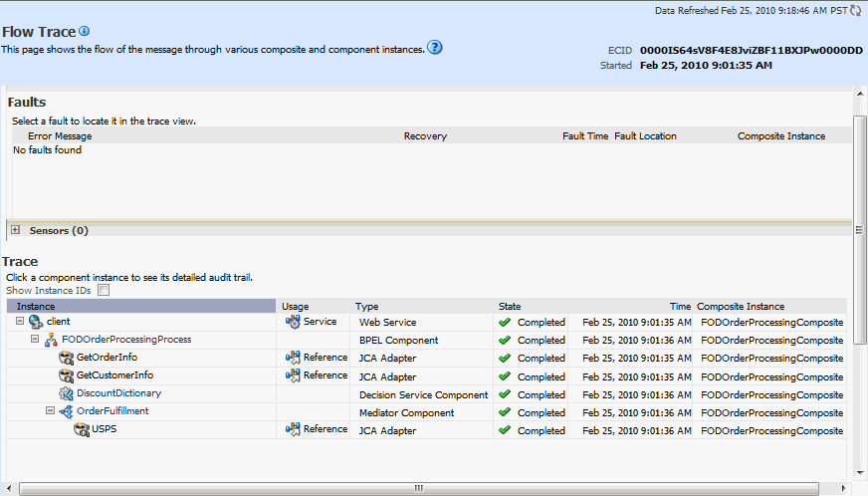Collapse the OrderFulfillment tree node
868x496 pixels.
click(x=50, y=410)
